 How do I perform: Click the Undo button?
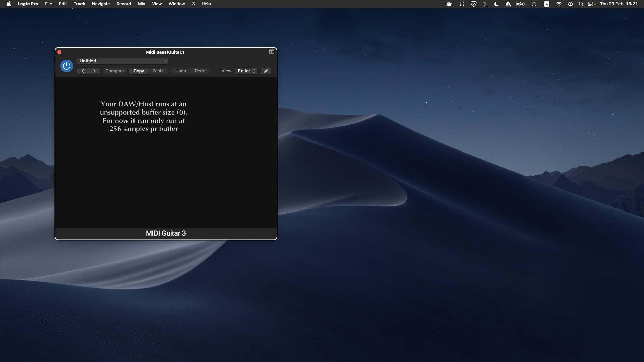coord(181,71)
